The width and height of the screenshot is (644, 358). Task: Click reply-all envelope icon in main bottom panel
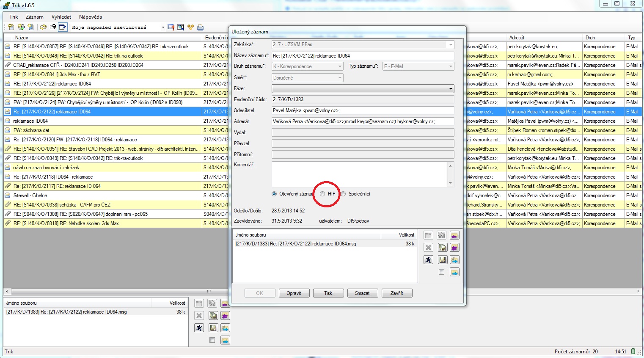(x=225, y=315)
